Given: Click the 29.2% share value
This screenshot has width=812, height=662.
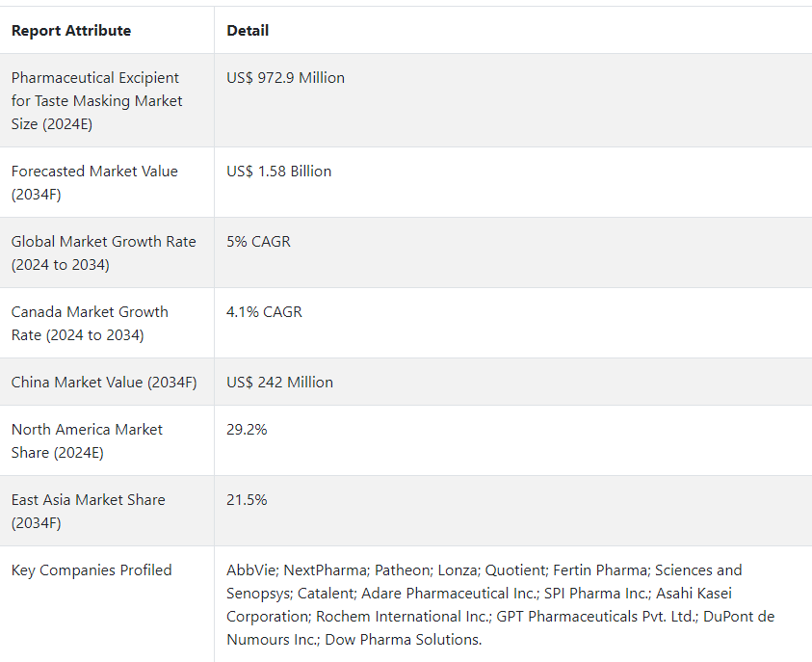Looking at the screenshot, I should coord(247,430).
